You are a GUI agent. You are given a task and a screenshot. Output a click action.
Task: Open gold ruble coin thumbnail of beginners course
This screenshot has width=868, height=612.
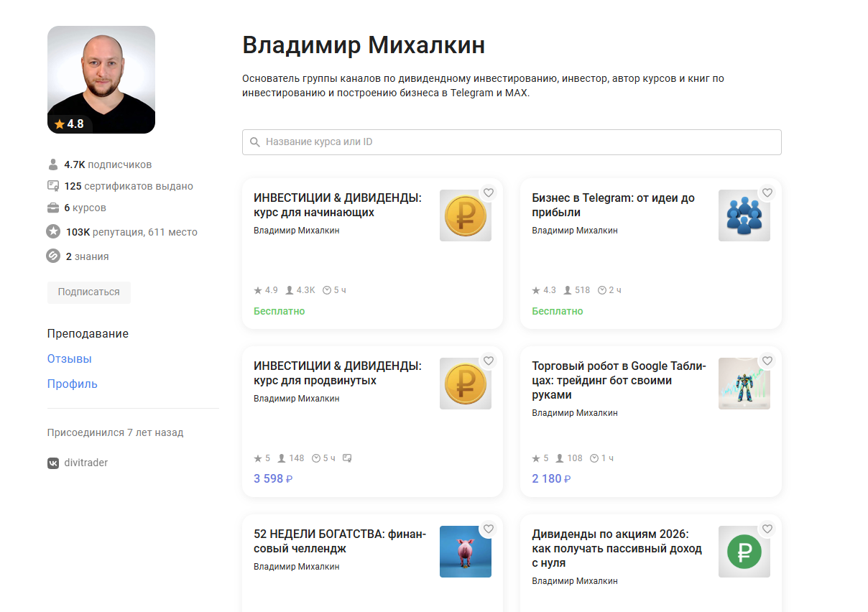466,215
